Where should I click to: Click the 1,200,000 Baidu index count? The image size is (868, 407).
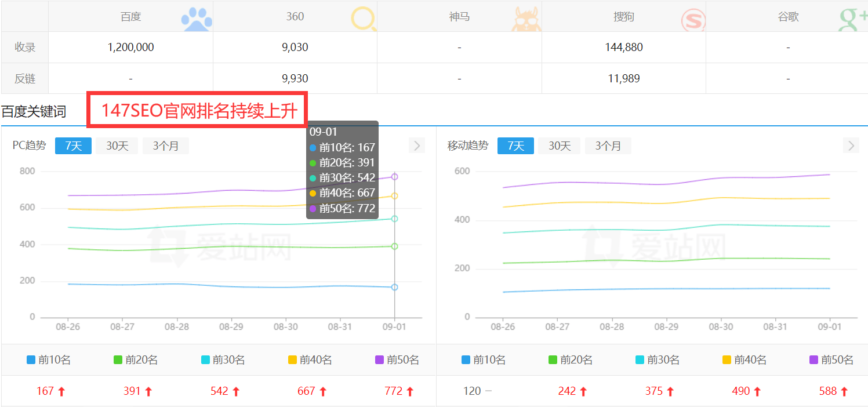[x=130, y=46]
